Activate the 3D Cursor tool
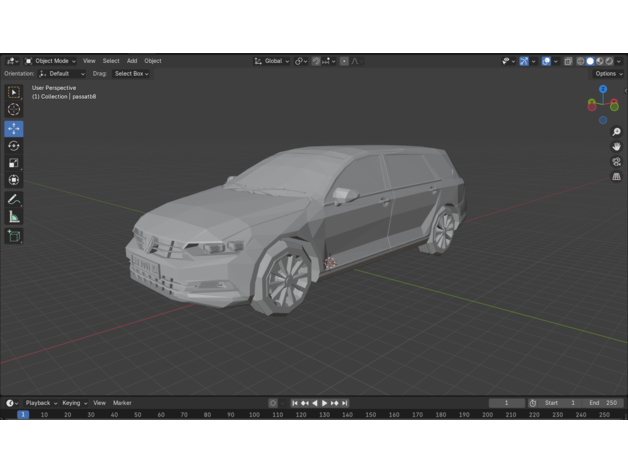Screen dimensions: 628x472 coord(14,110)
